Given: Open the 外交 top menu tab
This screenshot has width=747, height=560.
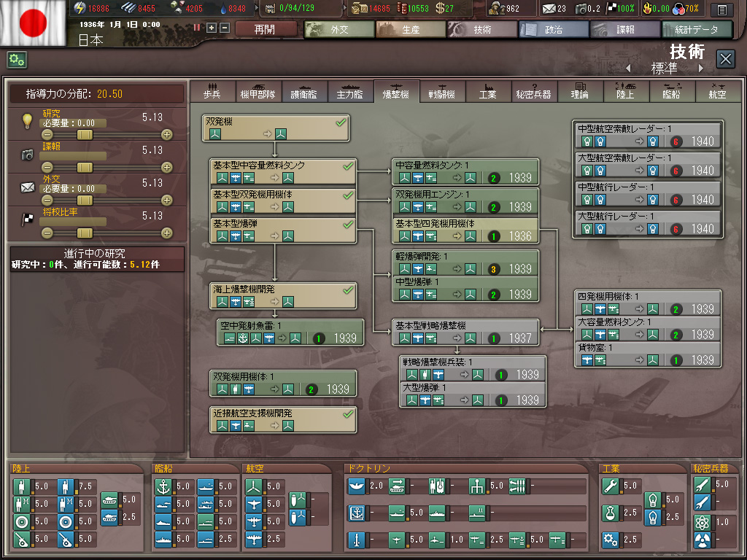Looking at the screenshot, I should point(338,29).
